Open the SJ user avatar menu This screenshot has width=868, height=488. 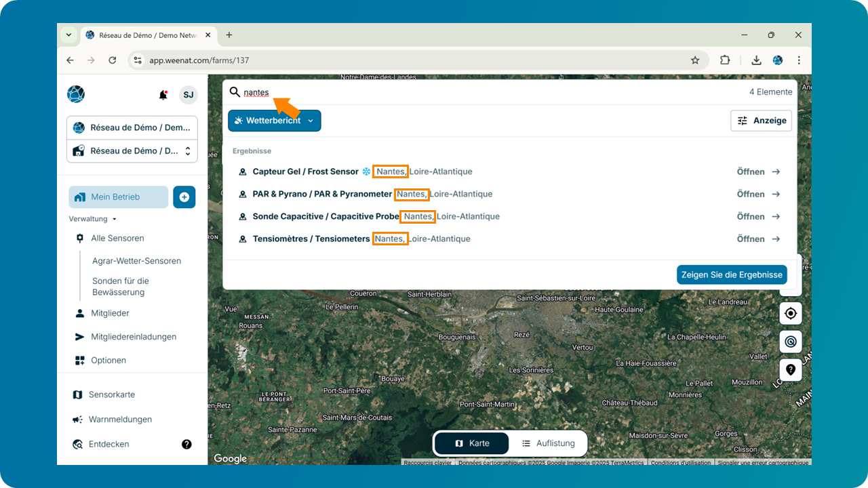(188, 95)
